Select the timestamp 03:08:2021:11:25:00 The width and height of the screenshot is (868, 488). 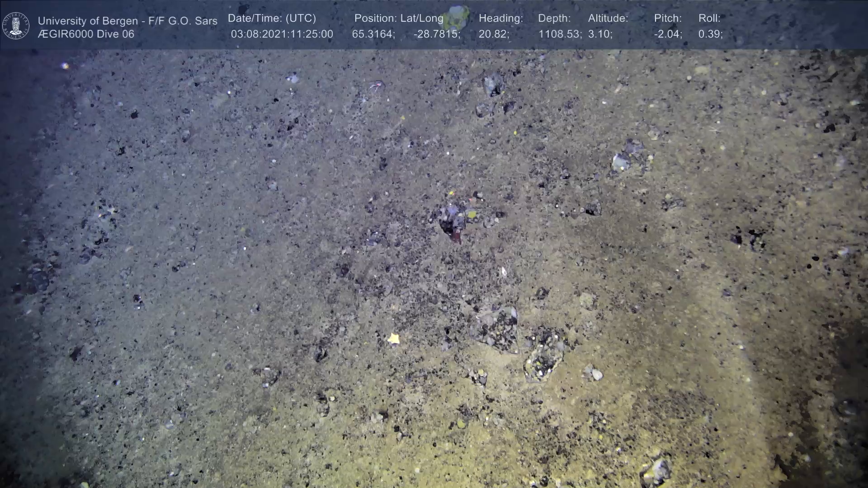point(282,34)
